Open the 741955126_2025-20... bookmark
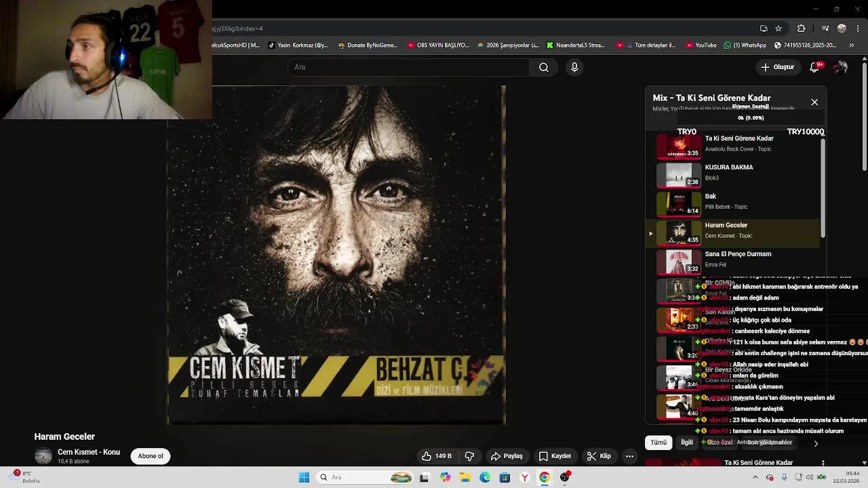The width and height of the screenshot is (868, 488). (805, 45)
